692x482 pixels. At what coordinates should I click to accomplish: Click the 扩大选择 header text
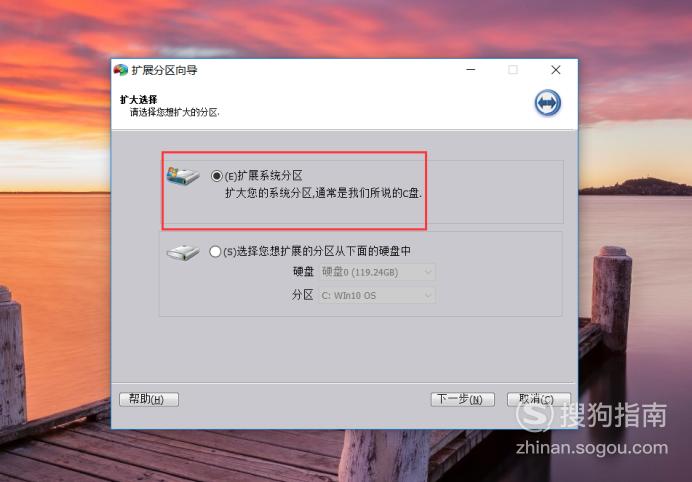[139, 100]
